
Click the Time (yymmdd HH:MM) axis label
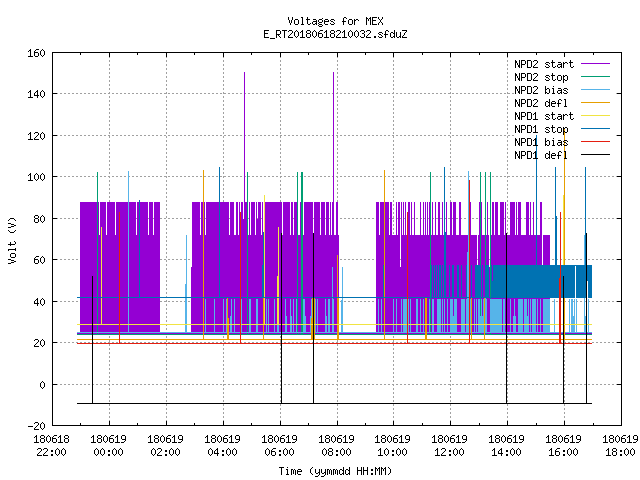pyautogui.click(x=335, y=471)
